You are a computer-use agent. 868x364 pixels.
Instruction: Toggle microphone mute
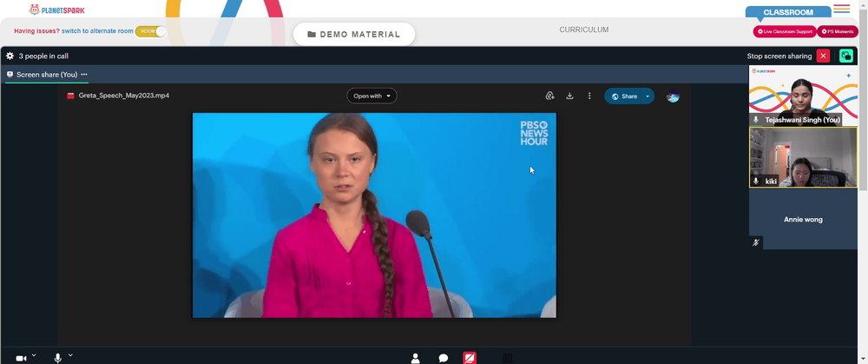point(57,359)
